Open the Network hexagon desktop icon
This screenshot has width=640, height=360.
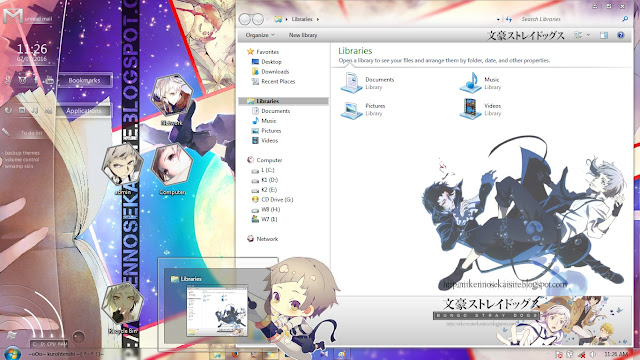pyautogui.click(x=172, y=96)
